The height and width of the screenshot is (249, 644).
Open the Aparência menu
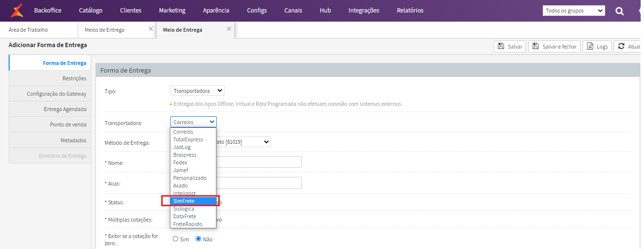point(216,10)
